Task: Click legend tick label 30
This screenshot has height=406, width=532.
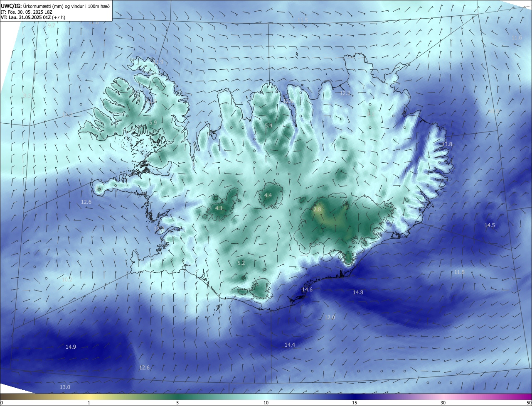Action: (x=443, y=403)
